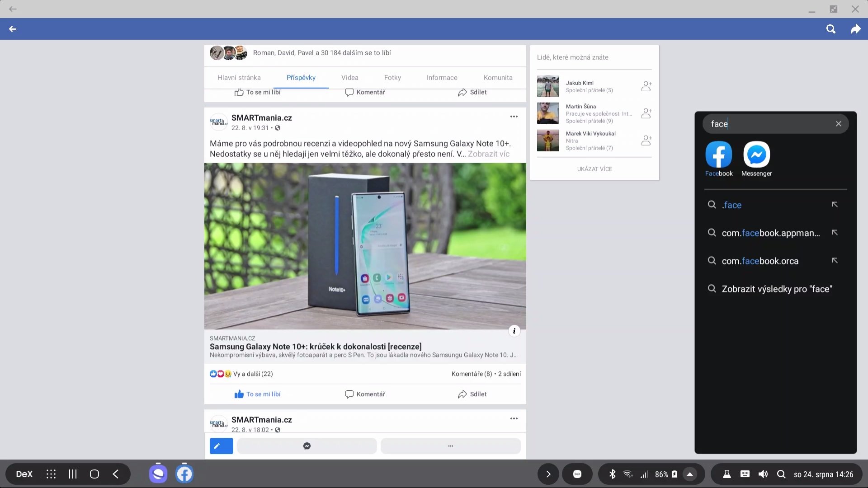Image resolution: width=868 pixels, height=488 pixels.
Task: Switch to 'Hlavní stránka' tab
Action: pyautogui.click(x=239, y=78)
